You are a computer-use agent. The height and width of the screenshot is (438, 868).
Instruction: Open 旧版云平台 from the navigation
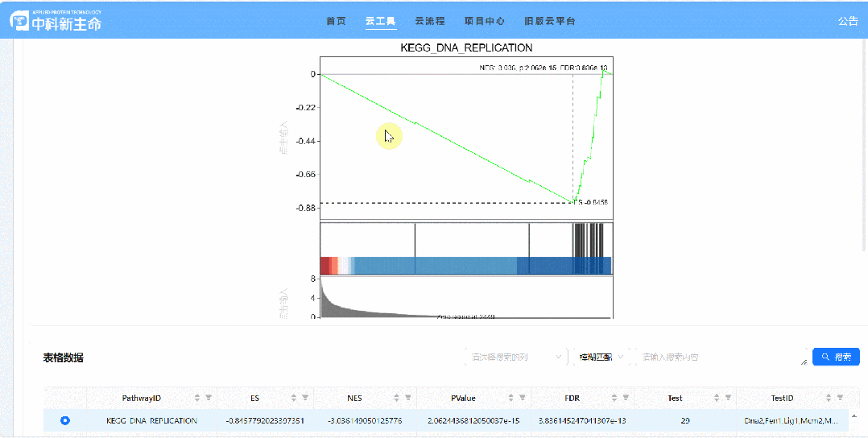550,21
